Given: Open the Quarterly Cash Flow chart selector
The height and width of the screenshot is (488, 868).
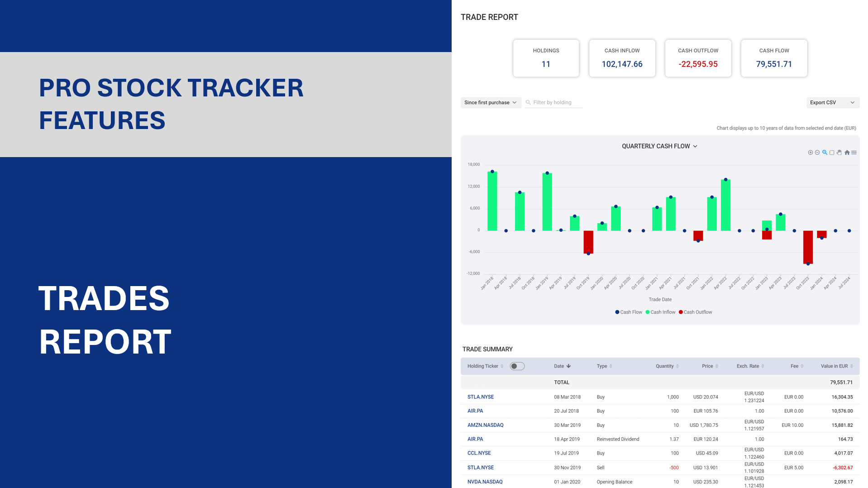Looking at the screenshot, I should [659, 146].
